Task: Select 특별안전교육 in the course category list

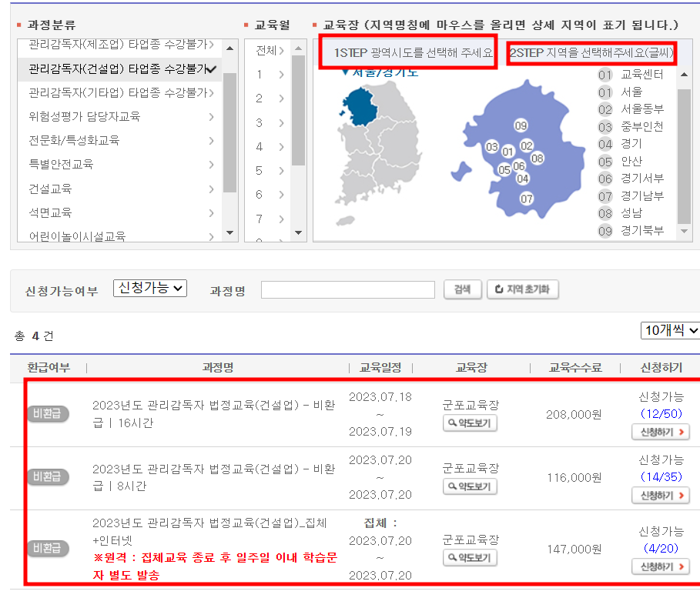Action: 69,165
